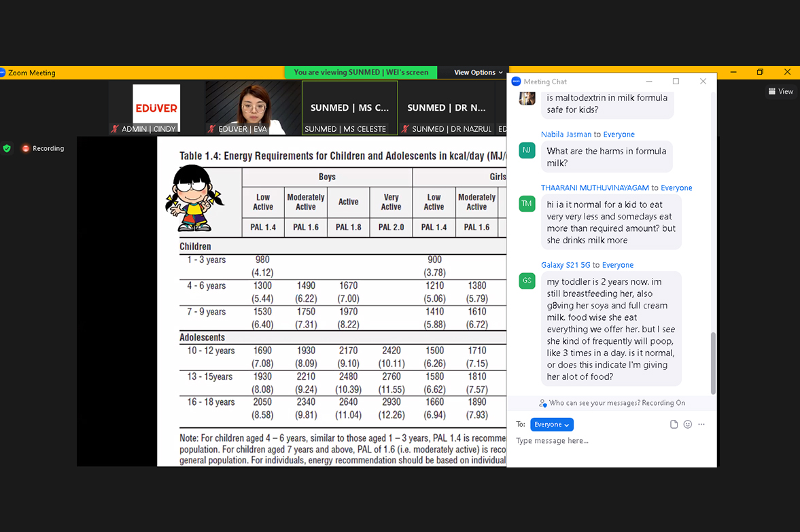Click the photo avatar of the maltodextrin message sender
This screenshot has height=532, width=800.
527,98
